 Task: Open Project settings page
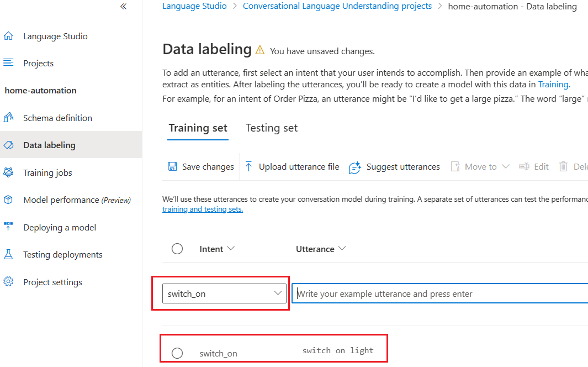52,282
